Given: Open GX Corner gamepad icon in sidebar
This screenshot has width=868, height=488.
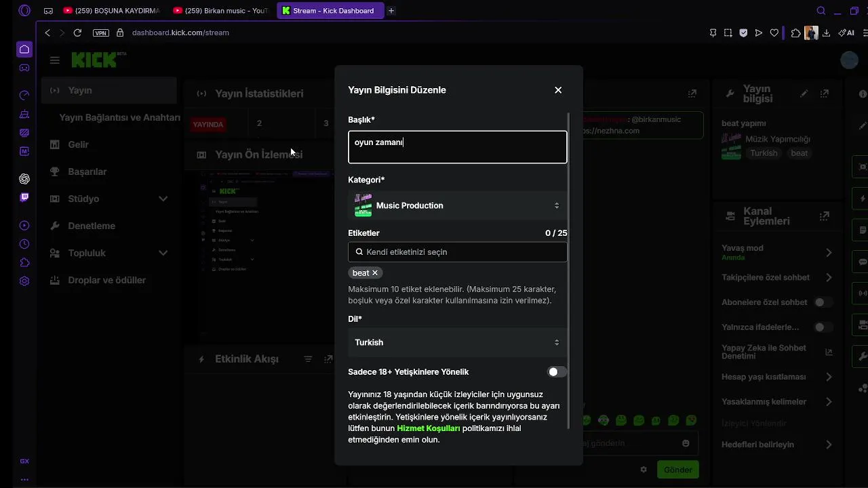Looking at the screenshot, I should coord(24,68).
